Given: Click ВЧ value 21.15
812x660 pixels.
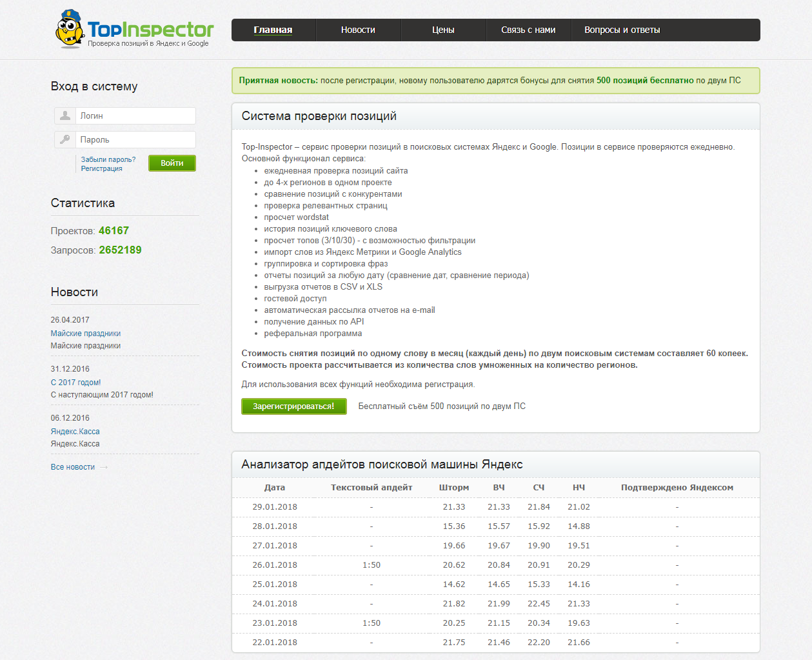Looking at the screenshot, I should pyautogui.click(x=499, y=623).
